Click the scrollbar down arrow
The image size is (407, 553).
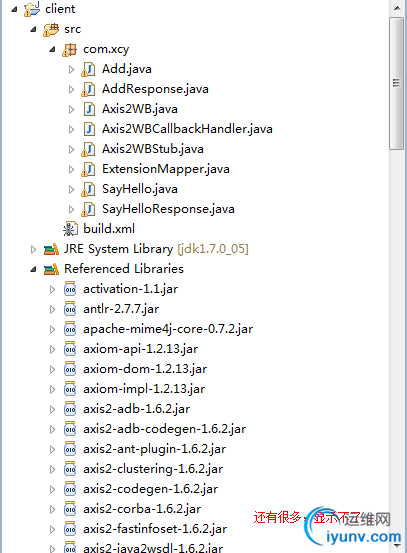point(397,546)
